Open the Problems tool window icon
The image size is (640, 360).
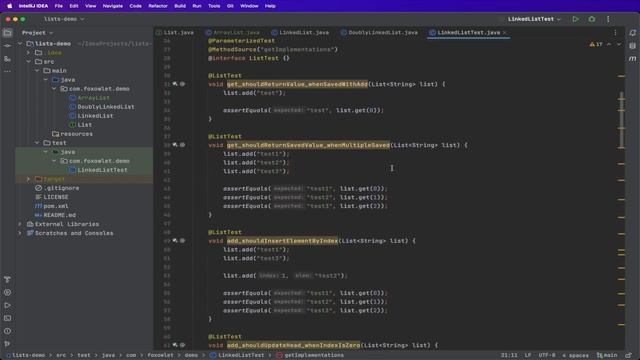[7, 331]
